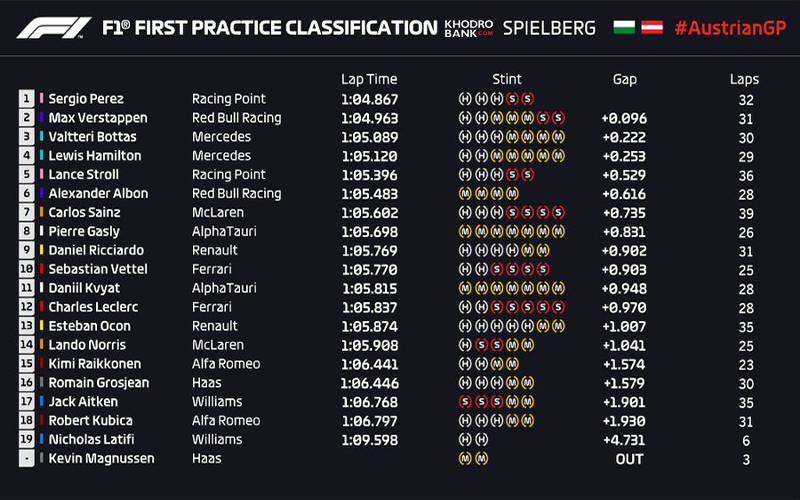Image resolution: width=800 pixels, height=500 pixels.
Task: Click the red-white-red Austrian flag
Action: click(x=650, y=28)
